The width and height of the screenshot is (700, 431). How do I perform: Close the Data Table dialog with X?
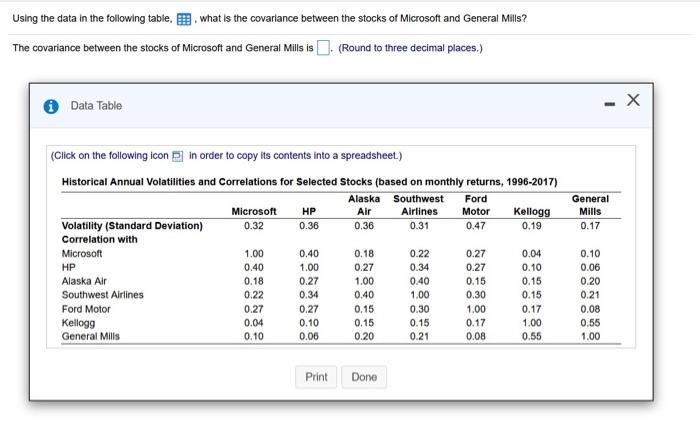point(633,100)
